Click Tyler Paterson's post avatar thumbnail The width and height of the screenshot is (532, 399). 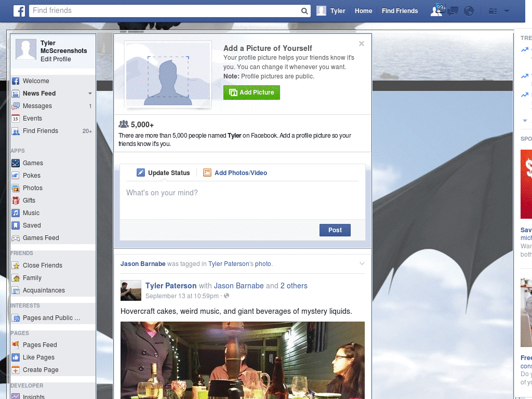[x=131, y=290]
